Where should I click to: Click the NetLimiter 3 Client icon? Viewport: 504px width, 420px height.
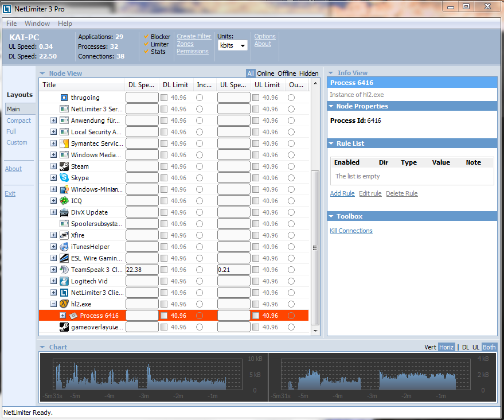[64, 293]
